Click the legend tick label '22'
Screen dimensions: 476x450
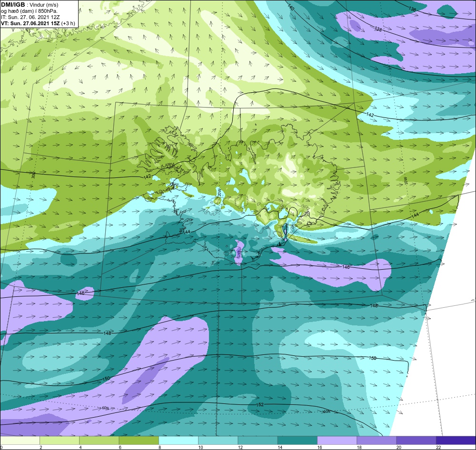tap(438, 447)
